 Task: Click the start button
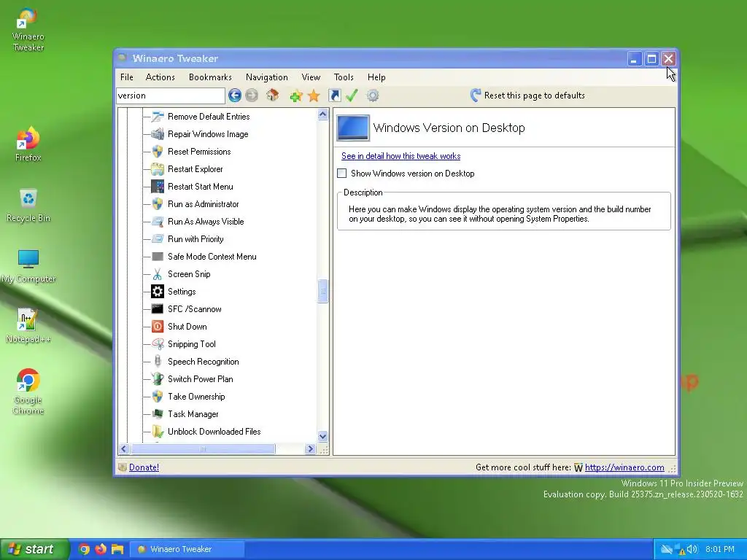click(34, 549)
